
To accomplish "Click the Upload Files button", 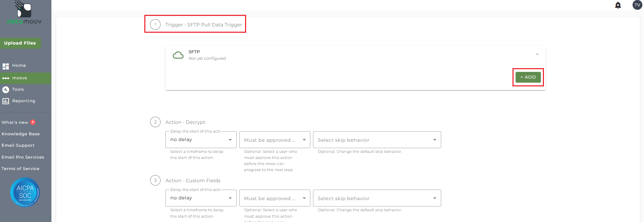I will click(x=20, y=43).
